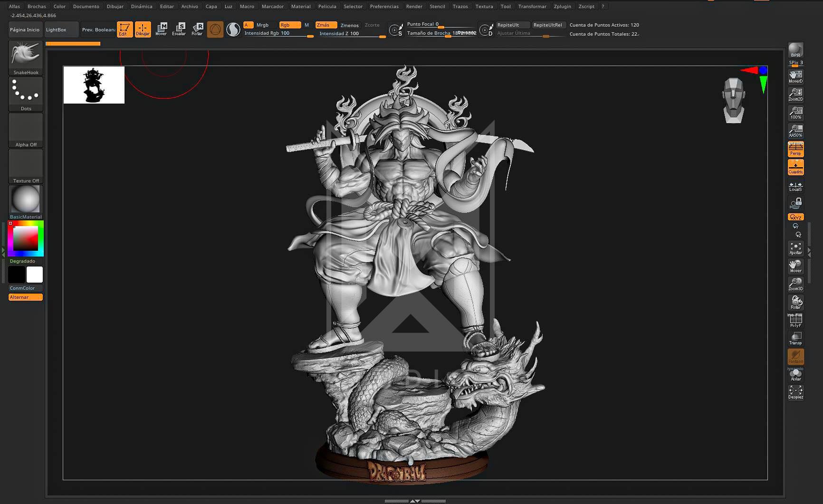Click the Despiez exploded view icon
This screenshot has width=823, height=504.
pyautogui.click(x=795, y=392)
